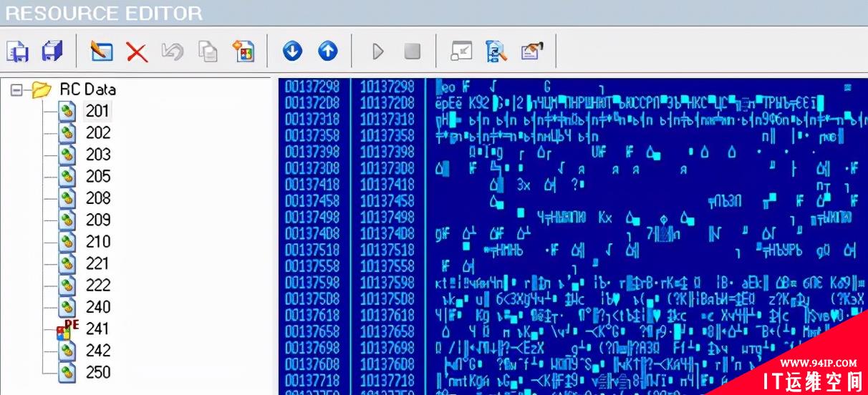The width and height of the screenshot is (868, 395).
Task: Delete resource with the red X icon
Action: 137,52
